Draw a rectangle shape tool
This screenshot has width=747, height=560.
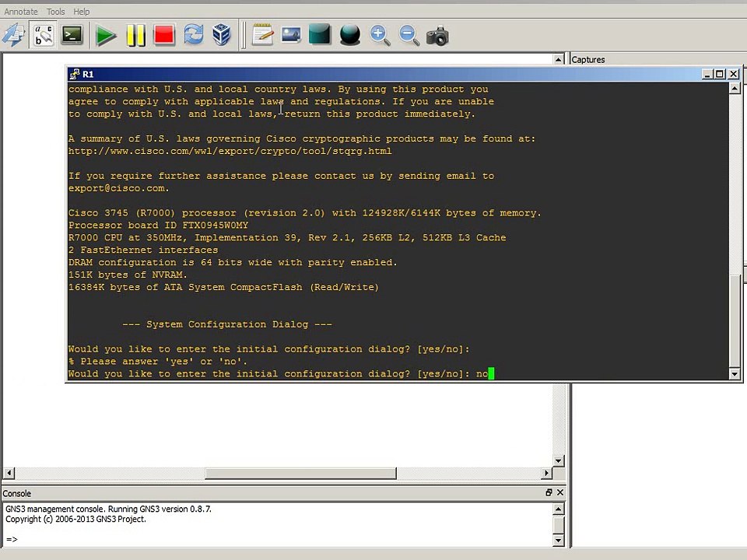tap(320, 35)
